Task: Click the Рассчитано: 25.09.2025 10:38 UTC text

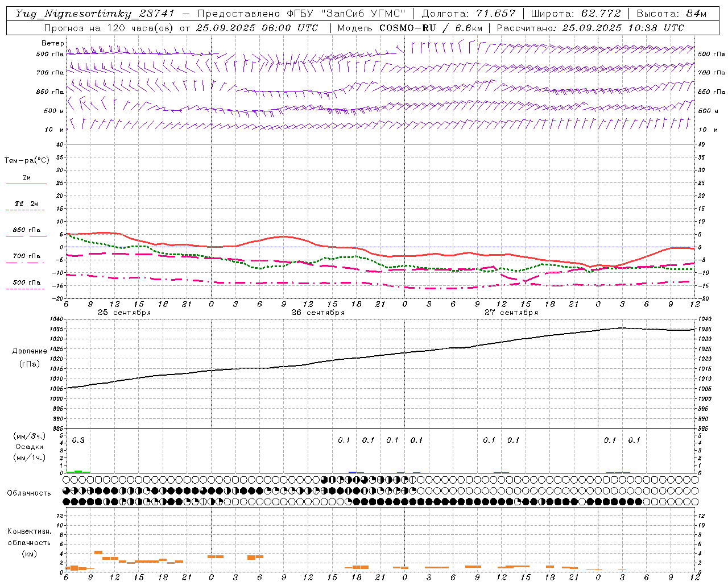Action: 590,28
